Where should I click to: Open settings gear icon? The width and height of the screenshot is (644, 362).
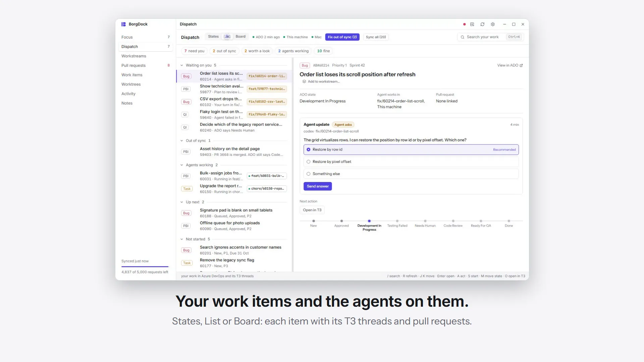pos(493,24)
